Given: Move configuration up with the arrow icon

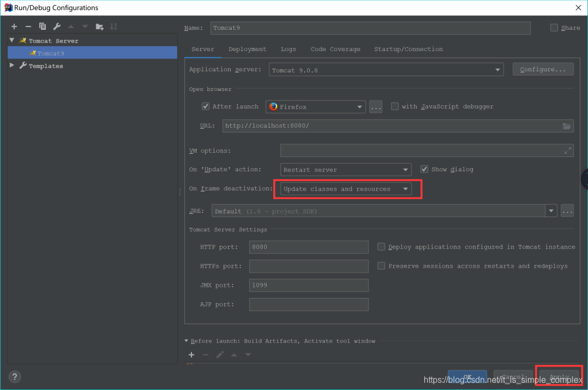Looking at the screenshot, I should [71, 27].
